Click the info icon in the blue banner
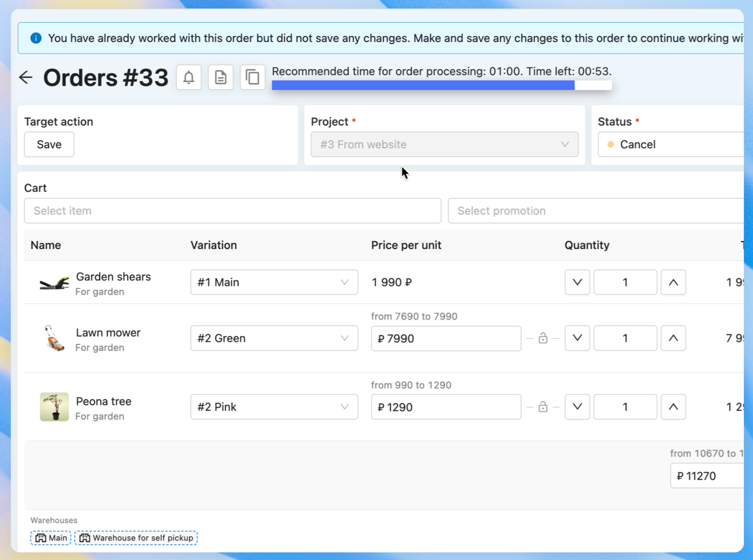753x560 pixels. tap(36, 38)
